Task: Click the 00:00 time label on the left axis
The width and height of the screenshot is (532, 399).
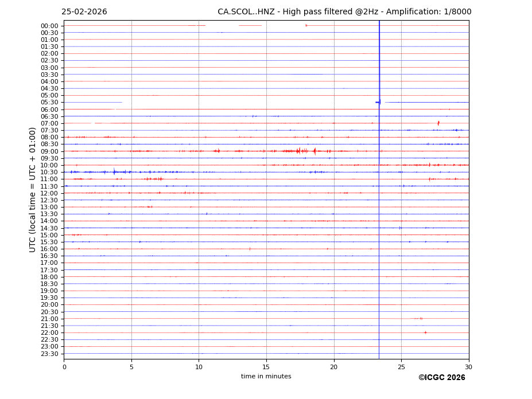Action: 49,26
